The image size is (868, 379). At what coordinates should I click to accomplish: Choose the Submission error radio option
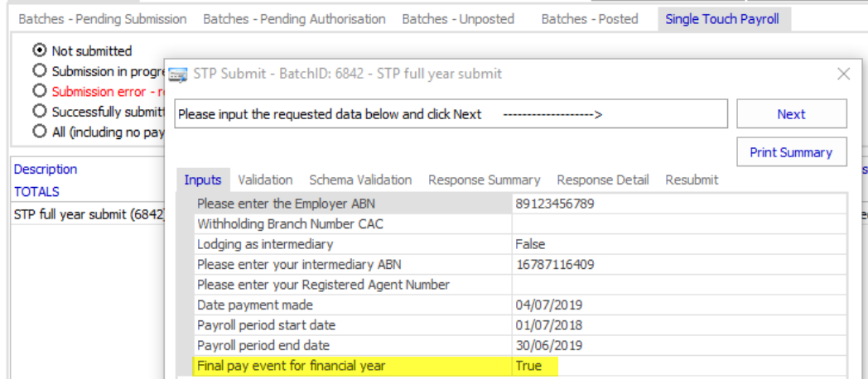pos(40,91)
